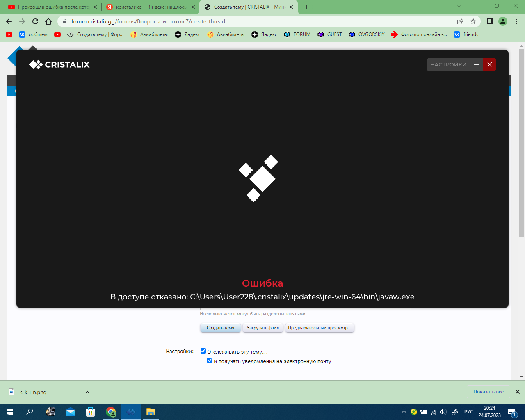Open the Chrome profile avatar menu
The image size is (525, 420).
click(x=503, y=21)
